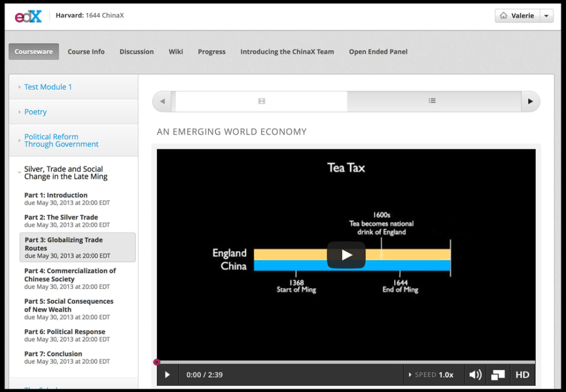
Task: Open the Progress tab
Action: (x=212, y=52)
